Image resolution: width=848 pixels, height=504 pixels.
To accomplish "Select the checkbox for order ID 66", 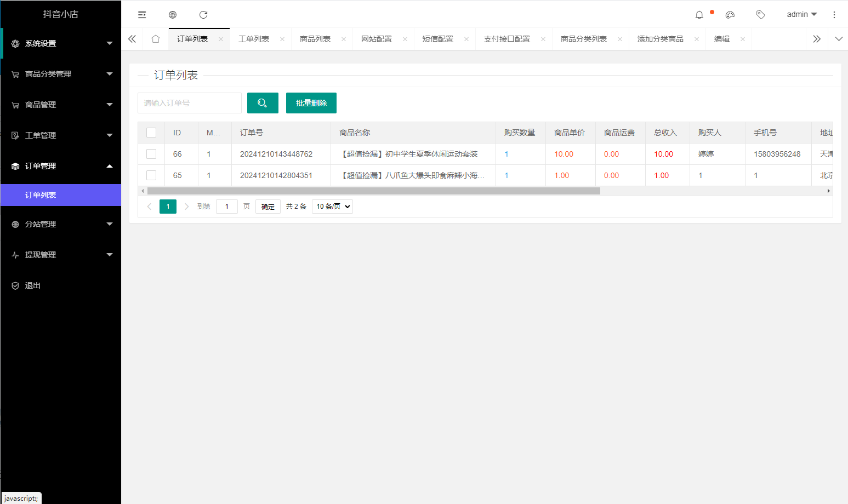I will click(151, 154).
